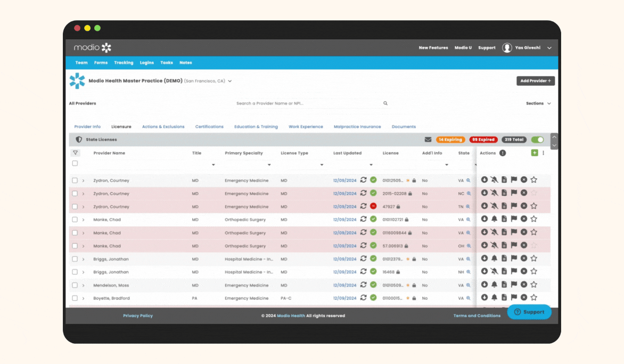Click the bell icon in Boyette, Bradford row
The height and width of the screenshot is (364, 624).
[494, 297]
